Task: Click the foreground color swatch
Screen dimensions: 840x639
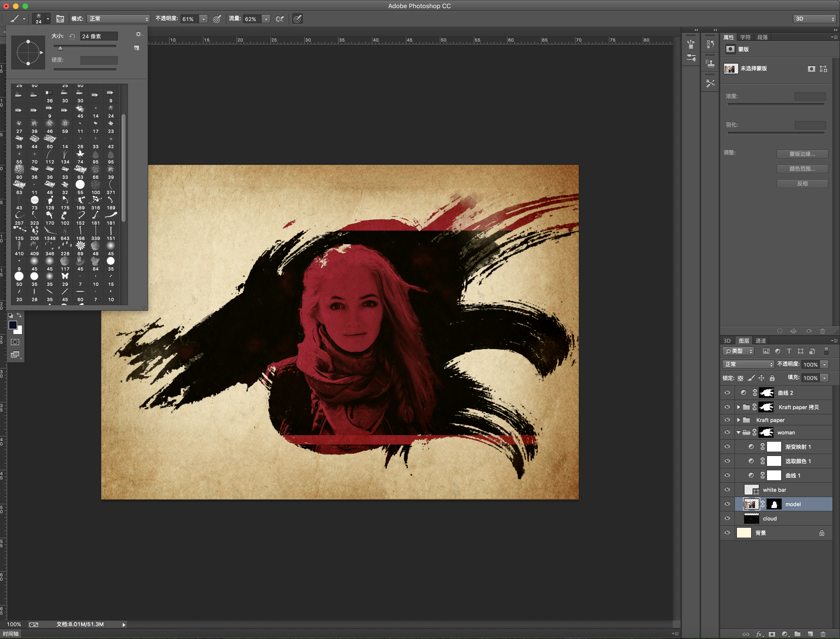Action: pos(13,325)
